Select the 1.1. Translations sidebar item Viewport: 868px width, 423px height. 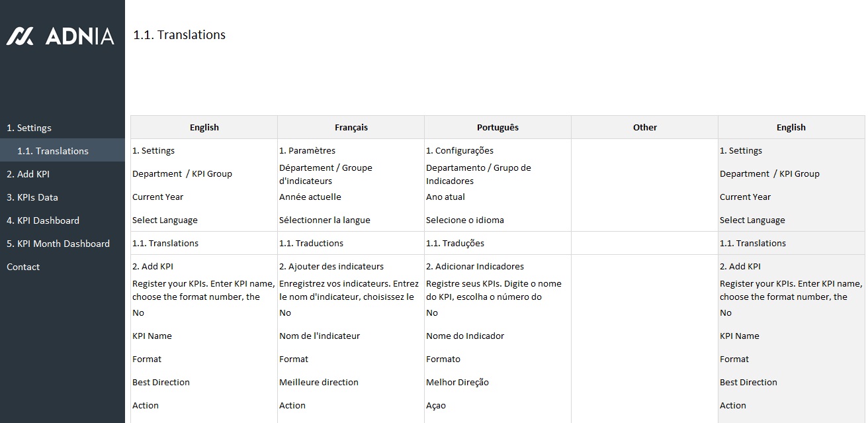point(53,151)
